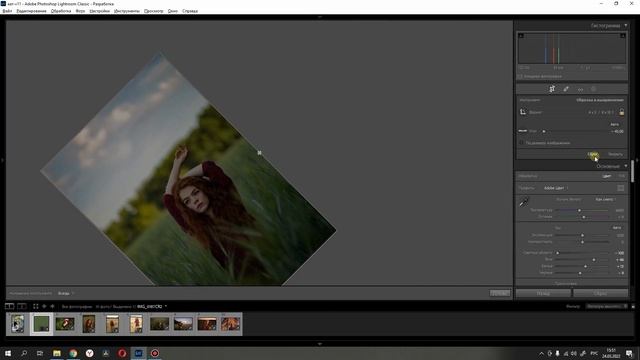640x360 pixels.
Task: Open the tool overlay dropdown below preview
Action: (66, 293)
